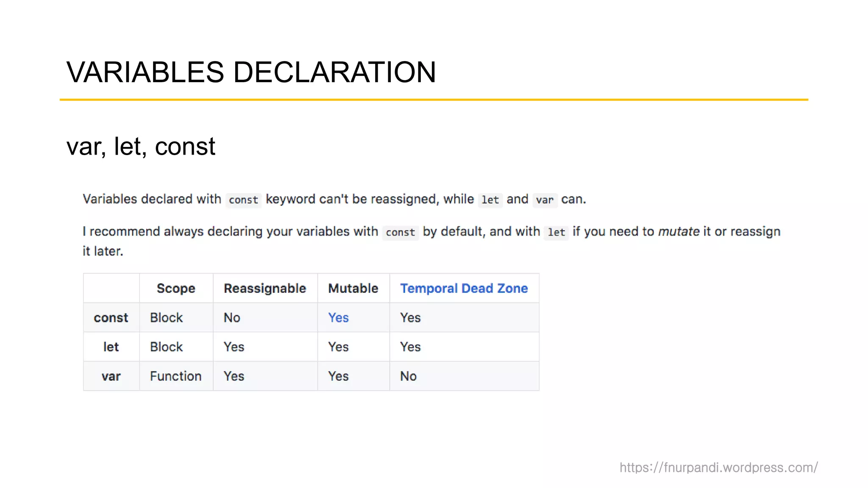Select the const row label
This screenshot has width=868, height=488.
111,318
